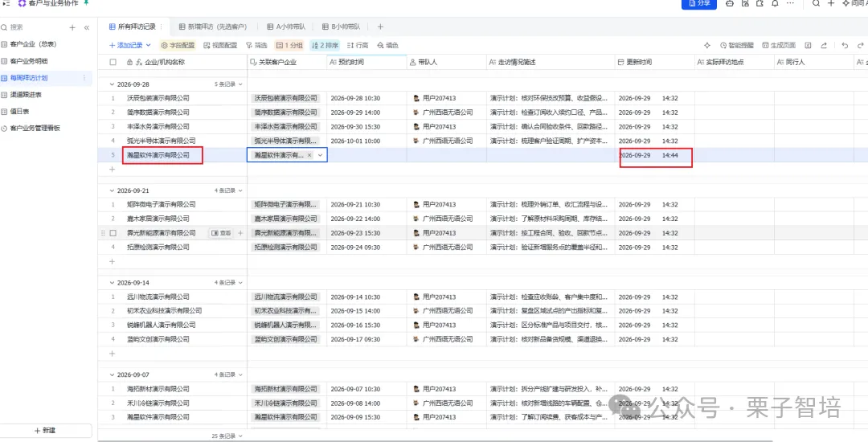Tick the checkbox on 霁光新能源 row
The width and height of the screenshot is (868, 442).
click(x=113, y=233)
